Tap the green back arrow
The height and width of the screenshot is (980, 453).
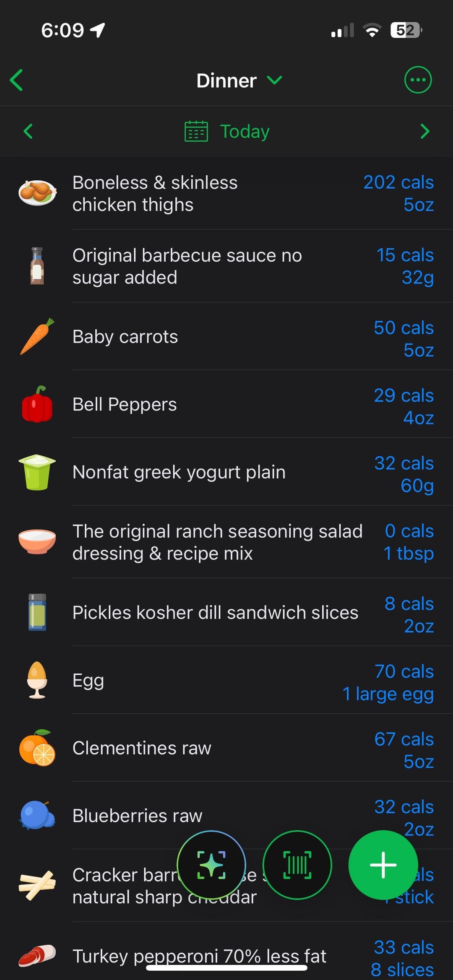[17, 80]
